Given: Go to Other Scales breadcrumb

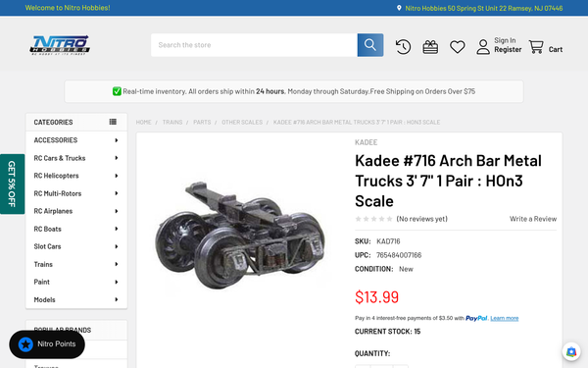Looking at the screenshot, I should [242, 122].
